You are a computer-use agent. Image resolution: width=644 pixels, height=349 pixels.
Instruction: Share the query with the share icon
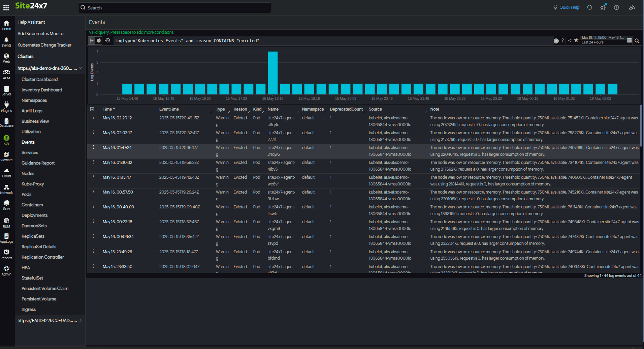pos(570,40)
